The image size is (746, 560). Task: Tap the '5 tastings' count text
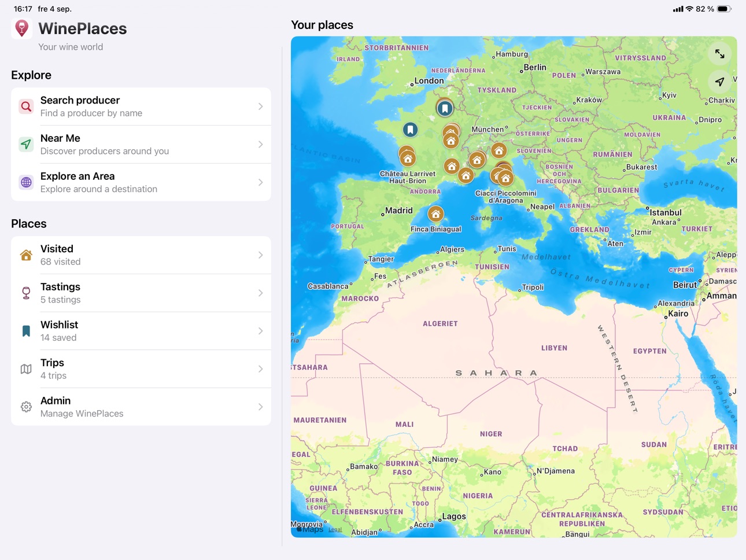point(60,300)
